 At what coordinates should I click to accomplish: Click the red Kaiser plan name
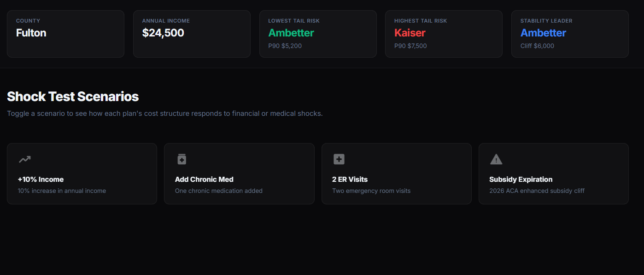pyautogui.click(x=410, y=33)
